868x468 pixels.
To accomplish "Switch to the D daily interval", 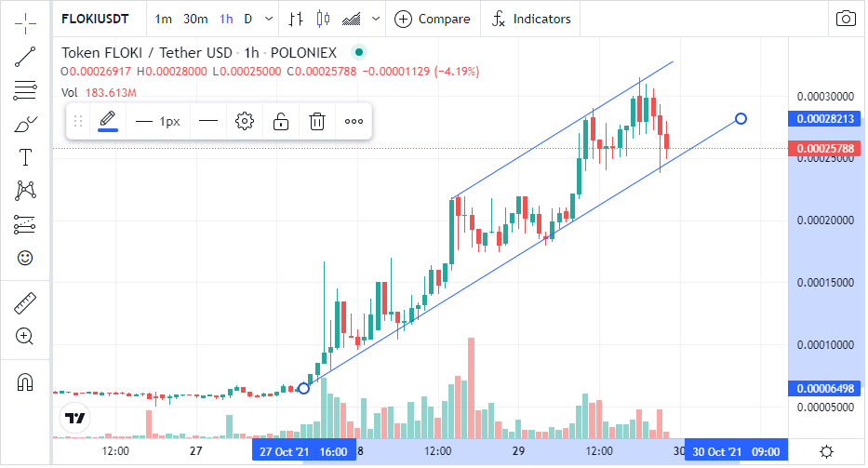I will coord(248,19).
